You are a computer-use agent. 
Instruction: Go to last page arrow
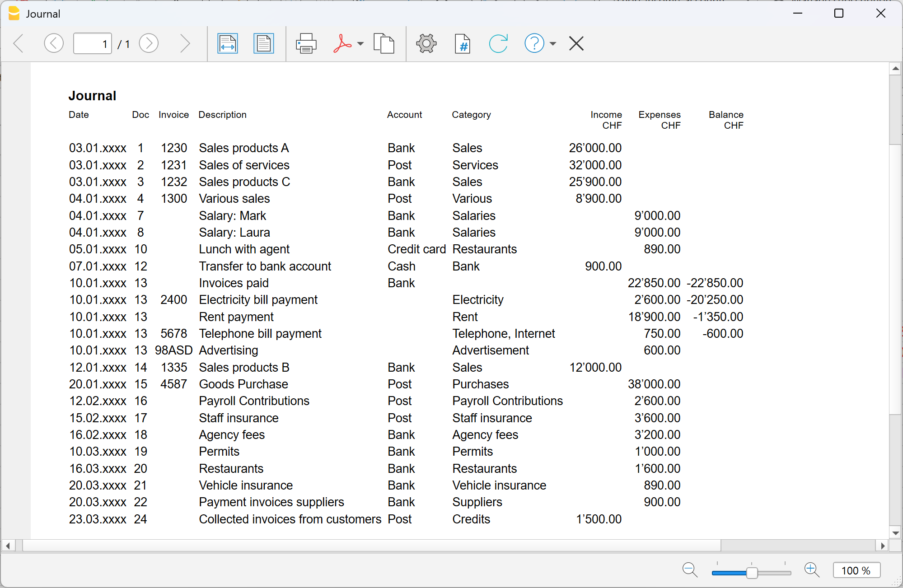[x=184, y=44]
